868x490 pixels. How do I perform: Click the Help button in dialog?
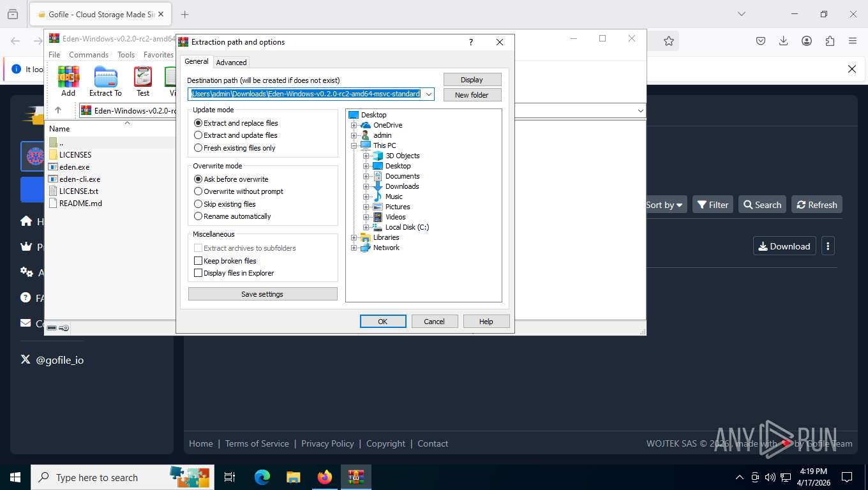[x=486, y=322]
